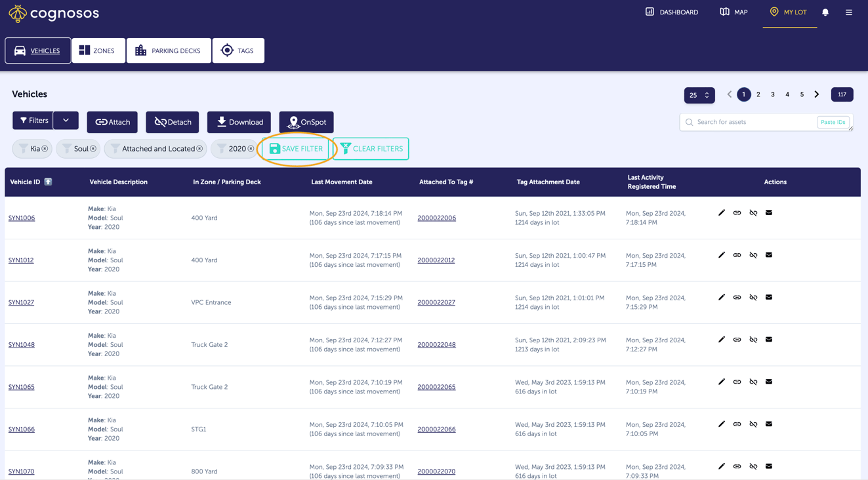868x480 pixels.
Task: Click email icon in SYN1070 row
Action: (x=769, y=466)
